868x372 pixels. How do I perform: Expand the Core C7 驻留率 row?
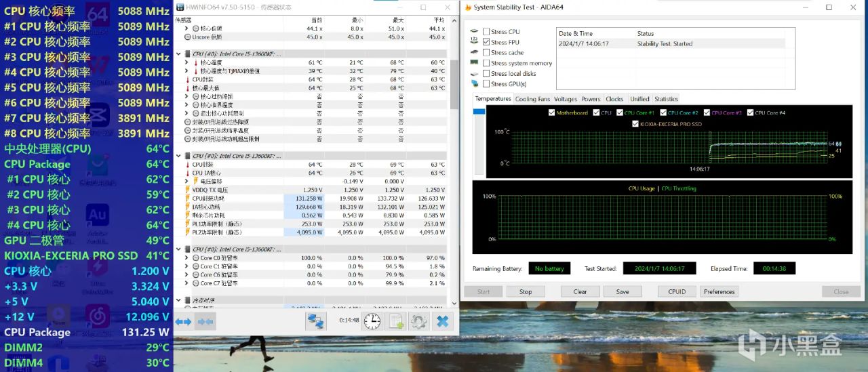pyautogui.click(x=186, y=283)
